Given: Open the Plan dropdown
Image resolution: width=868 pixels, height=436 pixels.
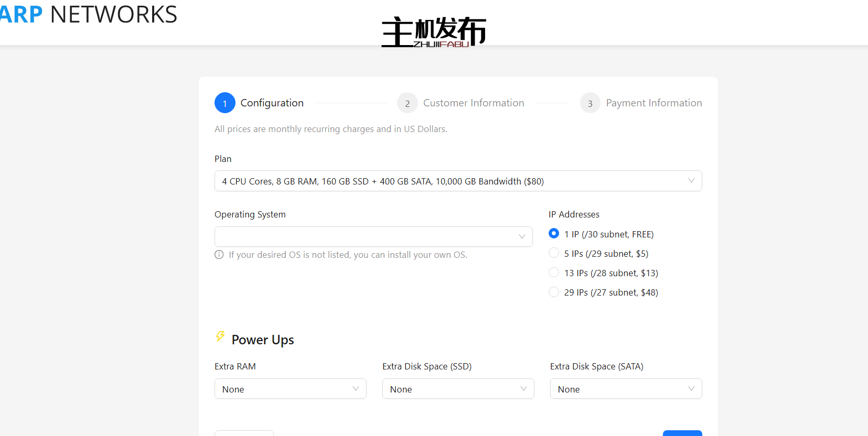Looking at the screenshot, I should tap(457, 181).
